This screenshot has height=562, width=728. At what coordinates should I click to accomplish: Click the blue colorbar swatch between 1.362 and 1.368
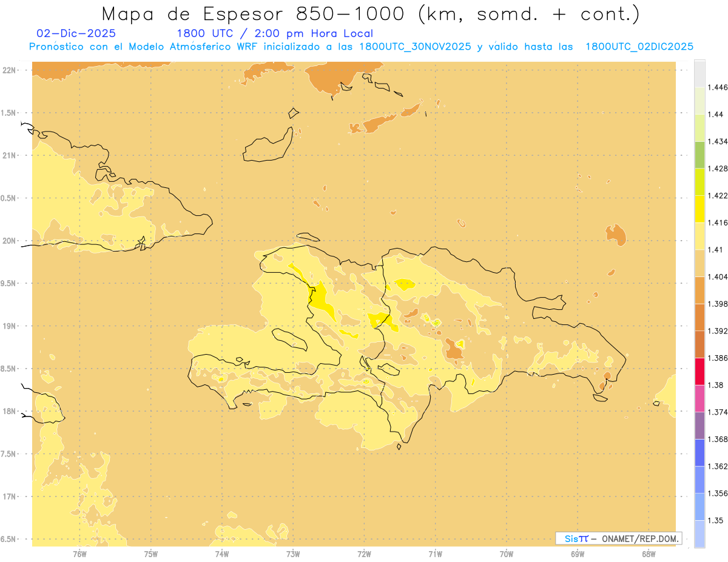(x=699, y=453)
